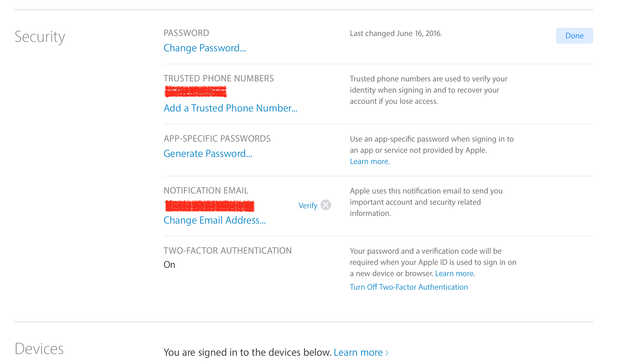Select the redacted notification email address

tap(209, 206)
